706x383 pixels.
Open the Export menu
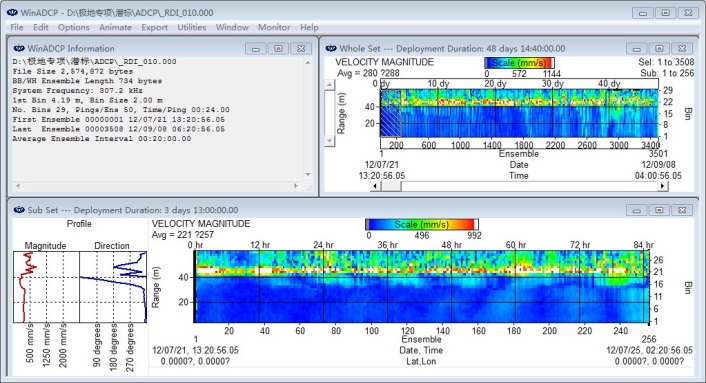154,27
